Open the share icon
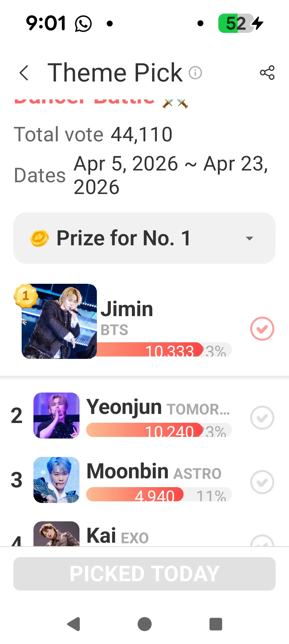289x644 pixels. point(267,73)
